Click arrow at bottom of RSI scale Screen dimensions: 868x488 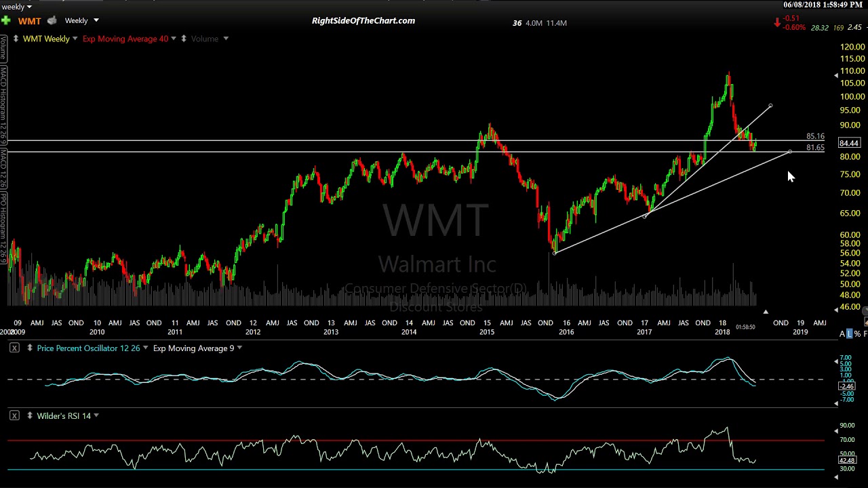pos(835,477)
